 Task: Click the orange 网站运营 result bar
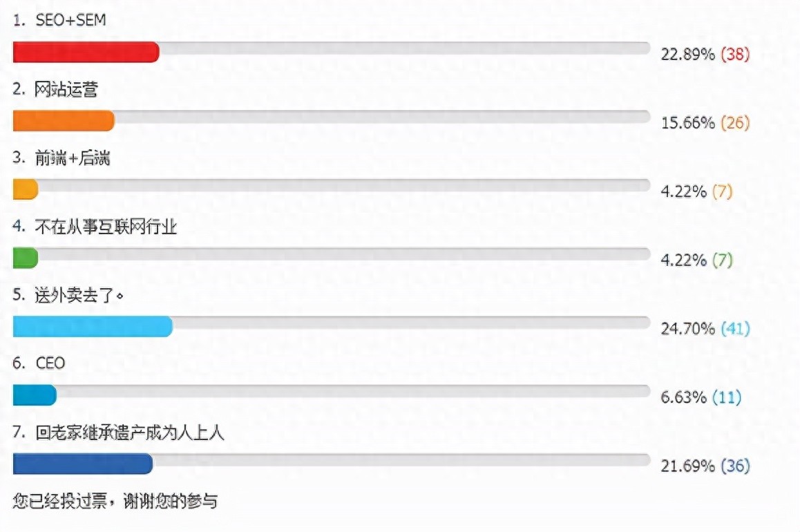(x=64, y=121)
